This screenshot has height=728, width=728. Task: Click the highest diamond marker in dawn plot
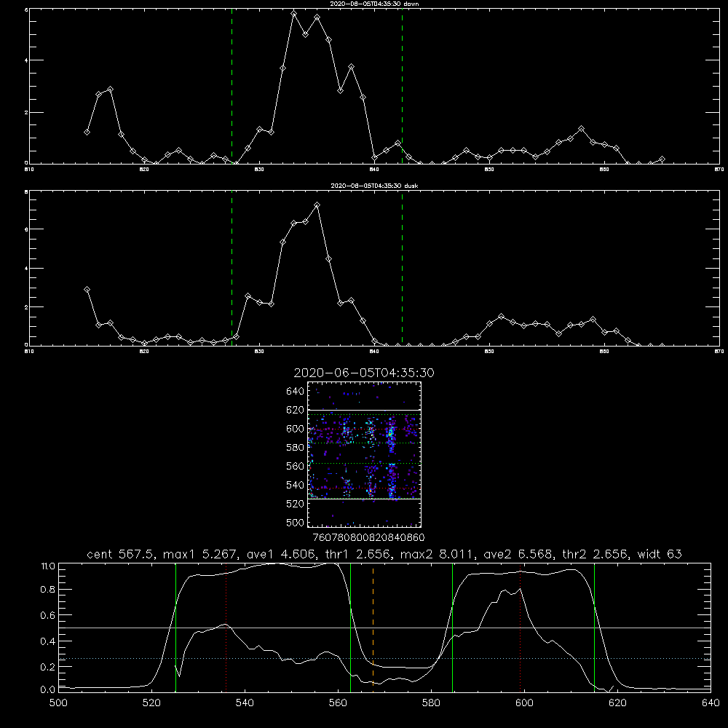(x=294, y=13)
